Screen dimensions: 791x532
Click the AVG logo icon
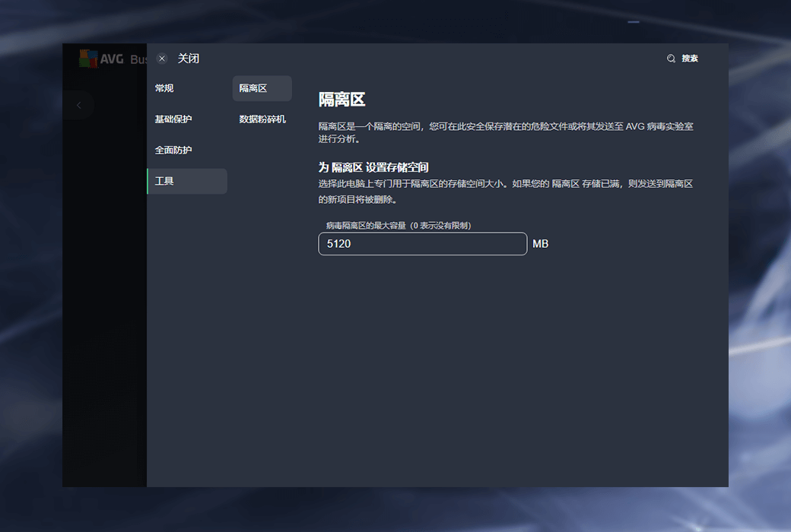point(88,59)
